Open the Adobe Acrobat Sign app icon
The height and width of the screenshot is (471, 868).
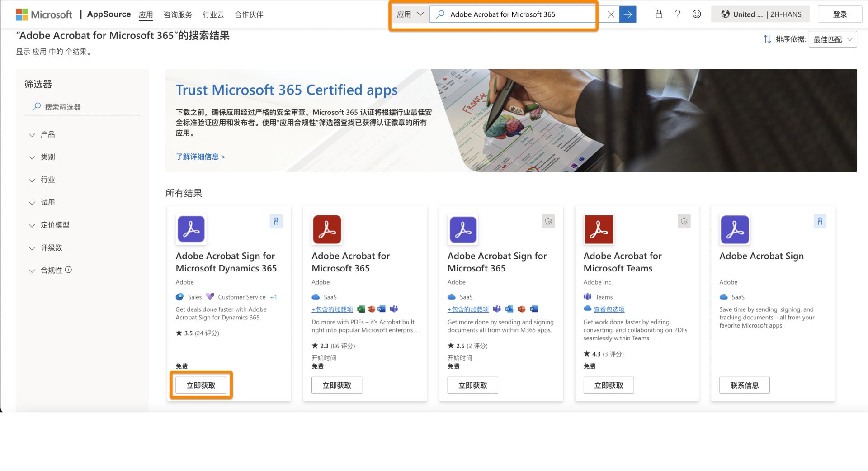pos(735,229)
